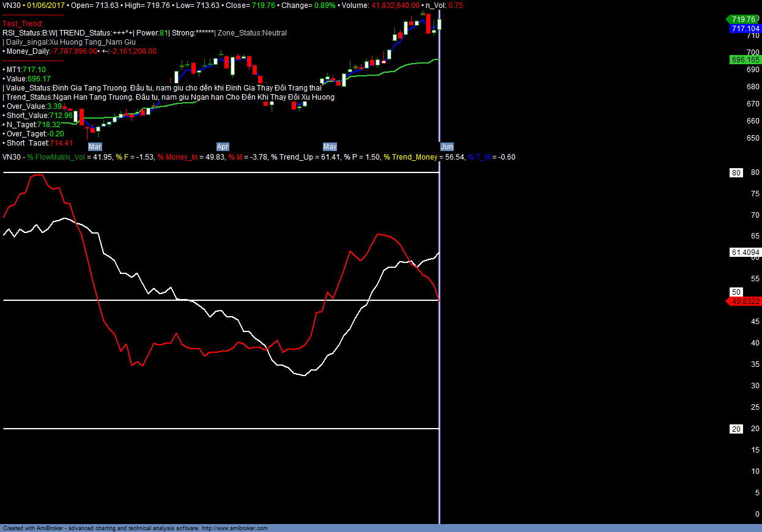
Task: Click the 20 level label box
Action: tap(736, 429)
